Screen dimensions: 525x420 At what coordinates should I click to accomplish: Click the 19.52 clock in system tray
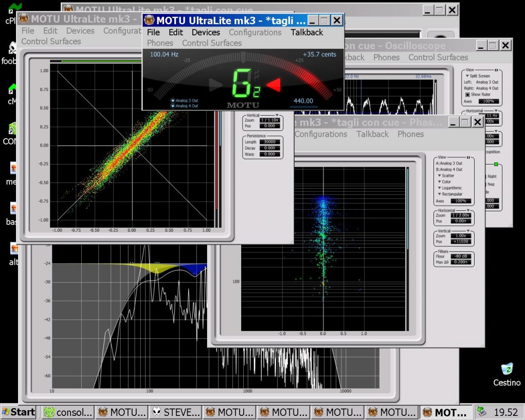(x=506, y=412)
